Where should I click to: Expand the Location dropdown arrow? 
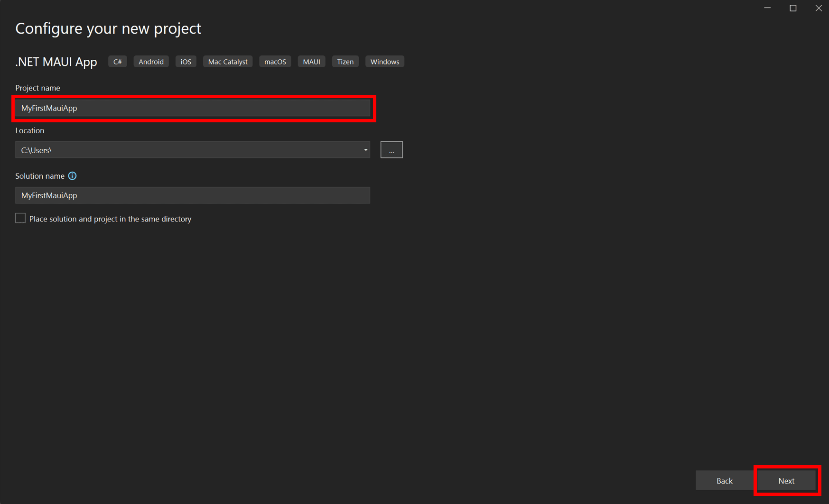click(x=365, y=150)
